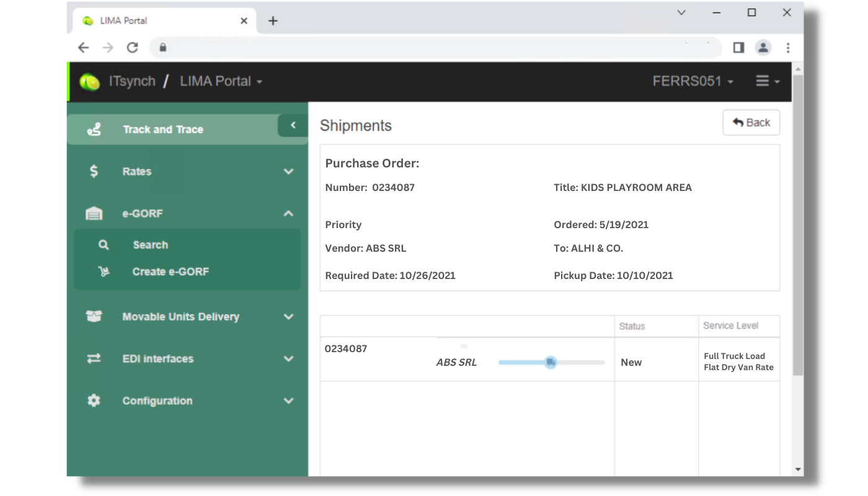The width and height of the screenshot is (868, 496).
Task: Click the Configuration gear icon
Action: click(94, 401)
